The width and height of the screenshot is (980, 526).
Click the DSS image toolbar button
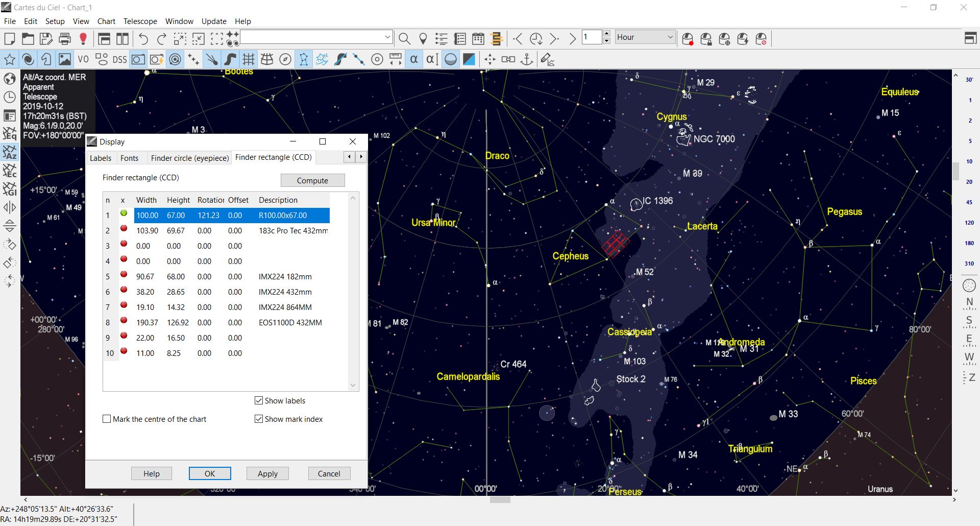(119, 60)
